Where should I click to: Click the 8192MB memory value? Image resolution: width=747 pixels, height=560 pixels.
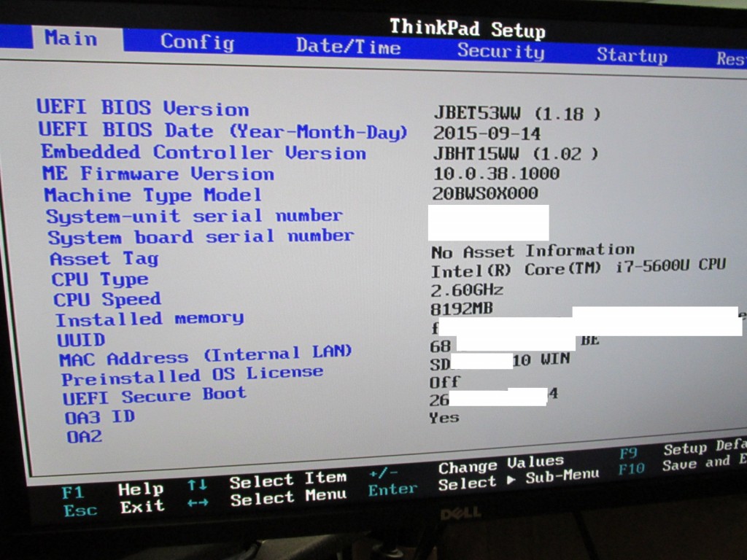(x=461, y=309)
